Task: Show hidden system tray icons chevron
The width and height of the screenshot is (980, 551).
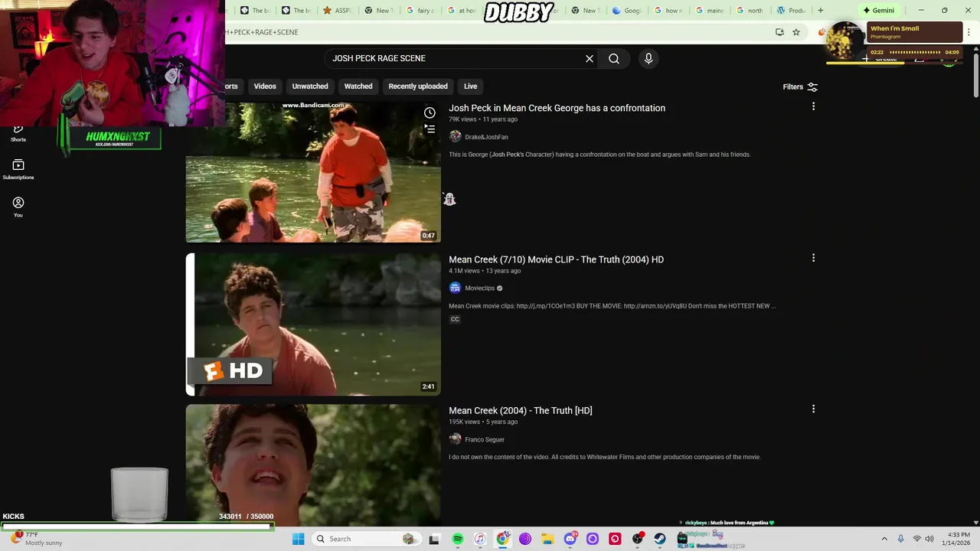Action: (x=884, y=539)
